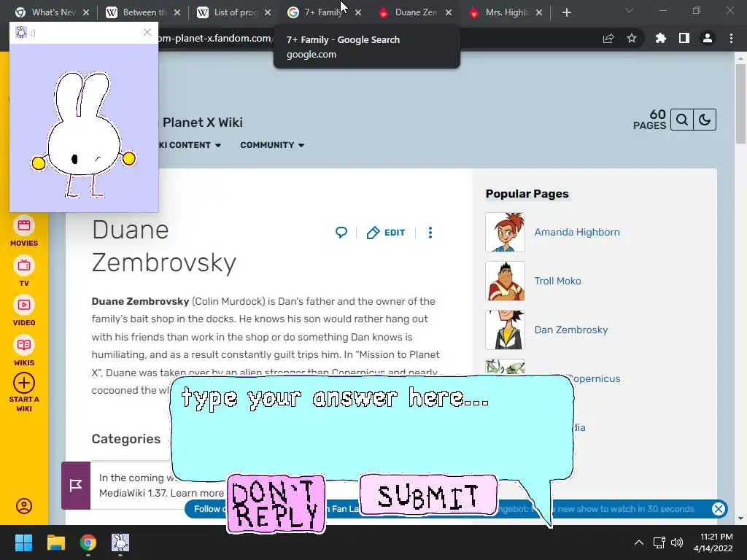Toggle dark mode moon icon
The height and width of the screenshot is (560, 747).
point(705,120)
